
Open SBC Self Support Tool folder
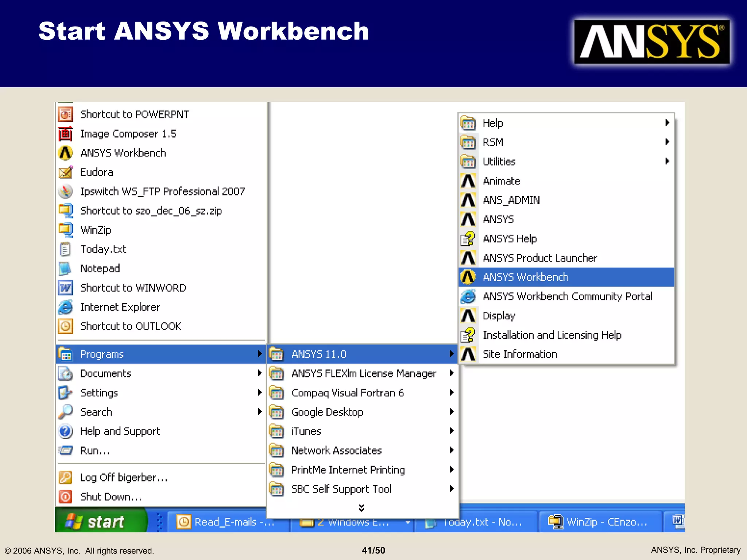[362, 489]
